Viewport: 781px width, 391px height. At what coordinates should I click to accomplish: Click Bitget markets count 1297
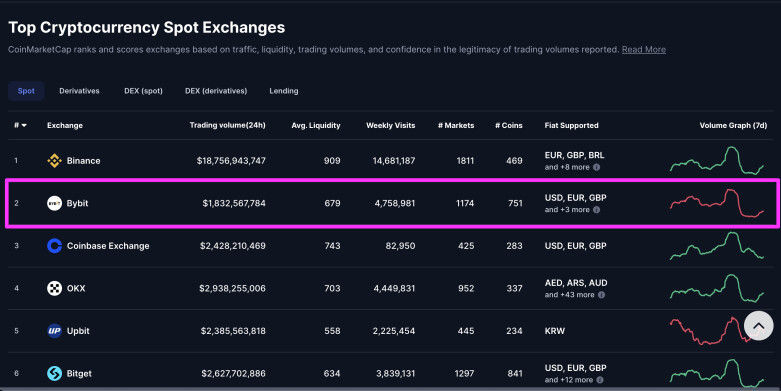pos(464,374)
